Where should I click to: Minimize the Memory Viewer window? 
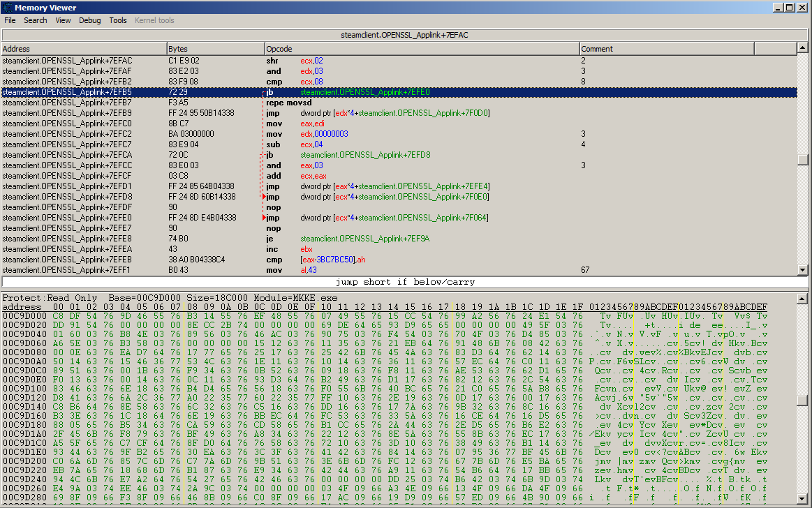pos(779,7)
